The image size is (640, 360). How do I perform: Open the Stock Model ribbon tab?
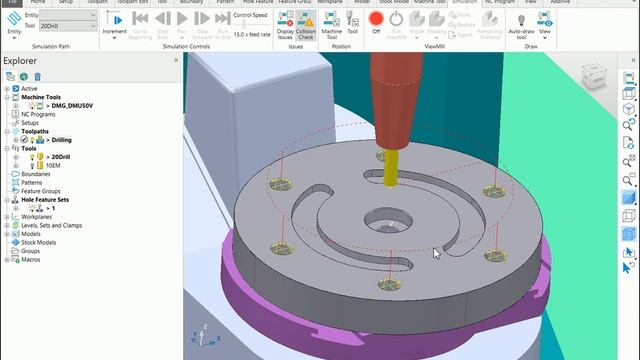394,2
